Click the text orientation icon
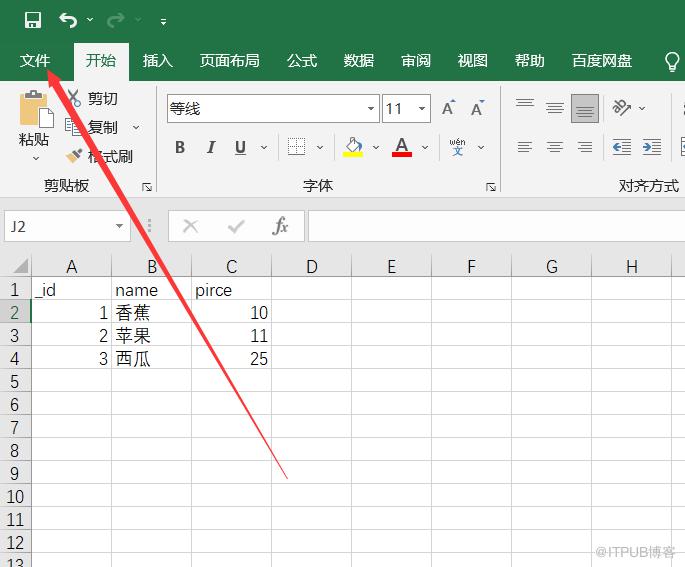 [x=622, y=107]
